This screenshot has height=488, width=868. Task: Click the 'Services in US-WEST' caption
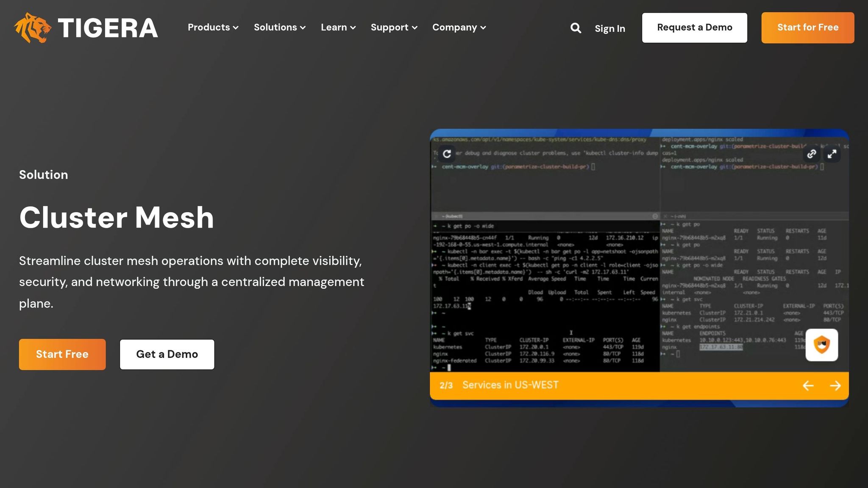click(510, 385)
